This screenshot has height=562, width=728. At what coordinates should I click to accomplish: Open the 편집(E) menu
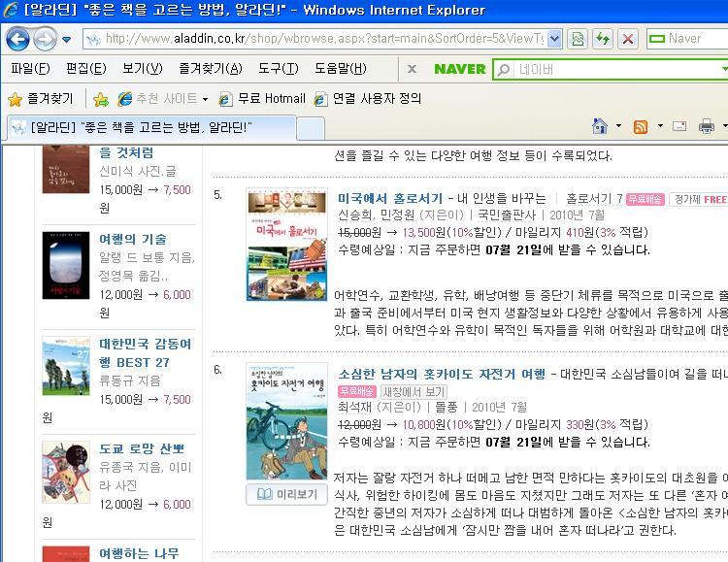85,69
